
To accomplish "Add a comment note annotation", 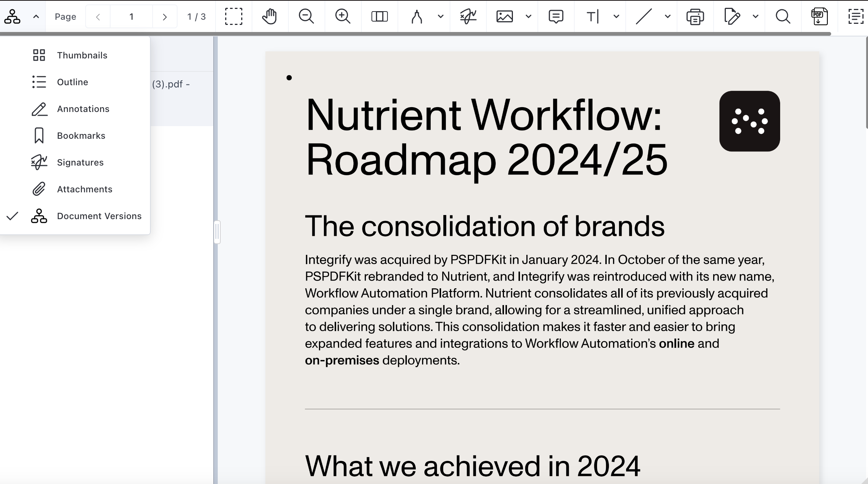I will coord(556,17).
